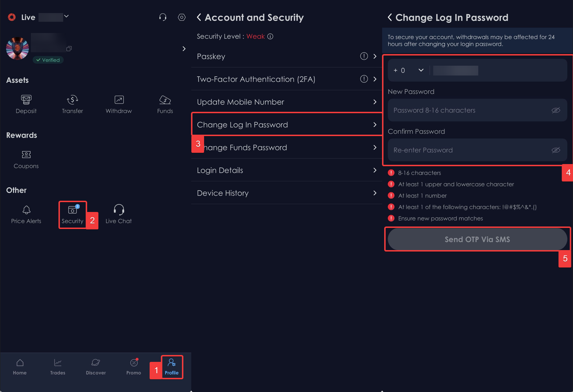The width and height of the screenshot is (573, 392).
Task: Expand the Change Funds Password chevron
Action: click(375, 147)
